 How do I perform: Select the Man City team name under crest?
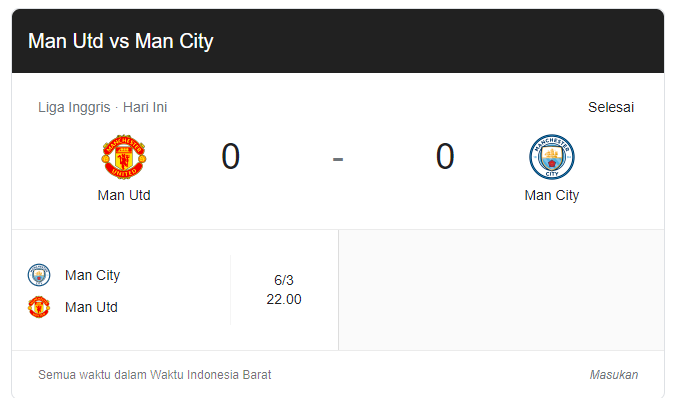click(552, 195)
